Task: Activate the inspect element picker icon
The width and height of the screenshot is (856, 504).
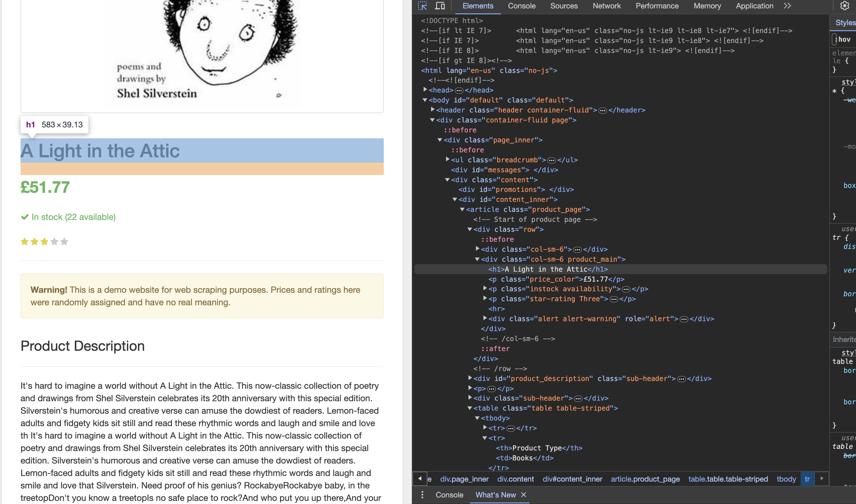Action: click(x=422, y=6)
